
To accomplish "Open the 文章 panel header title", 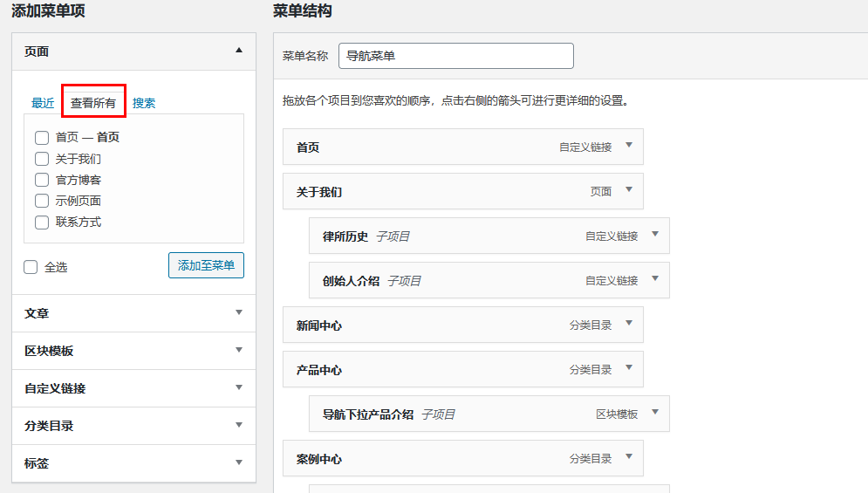I will coord(37,313).
